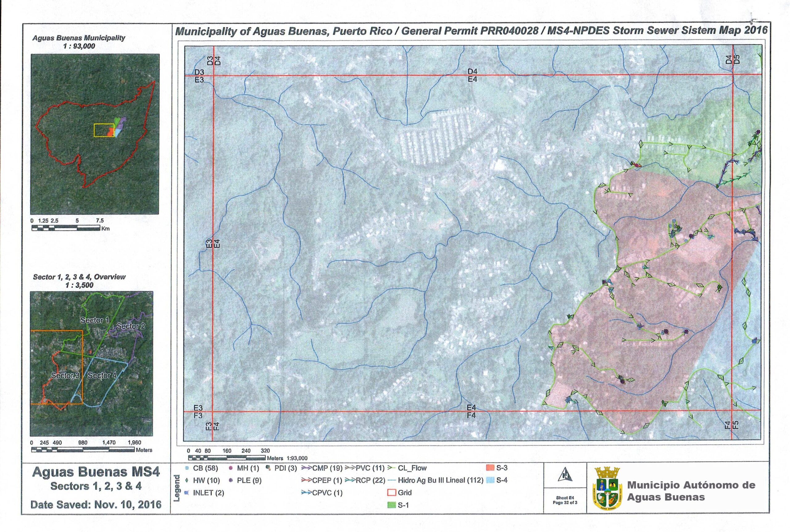Click the red S-3 color swatch
Viewport: 790px width, 532px height.
(x=490, y=468)
